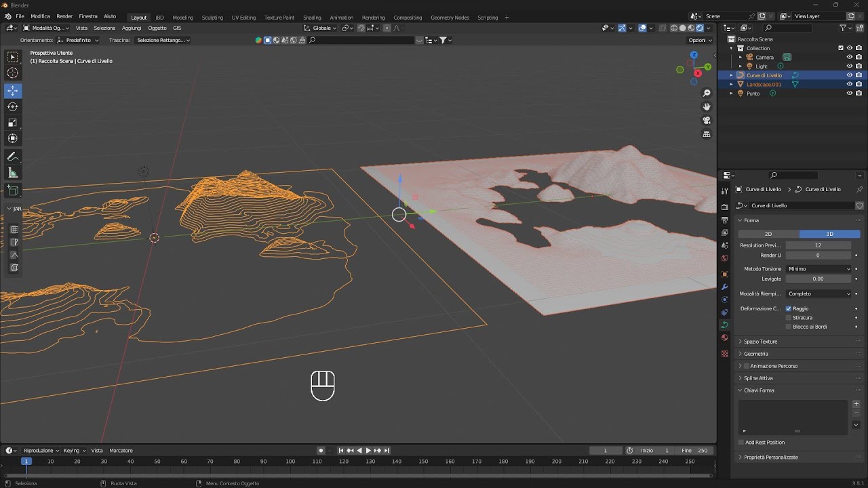
Task: Uncheck the Raggio checkbox
Action: tap(788, 308)
